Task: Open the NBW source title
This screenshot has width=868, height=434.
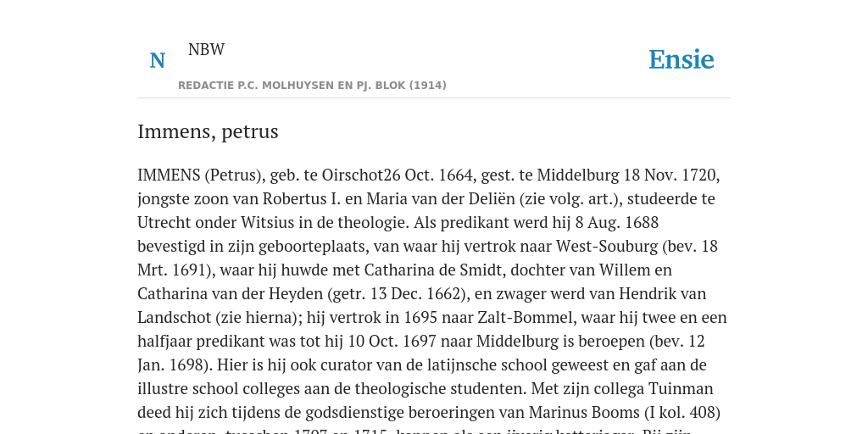Action: pyautogui.click(x=206, y=49)
